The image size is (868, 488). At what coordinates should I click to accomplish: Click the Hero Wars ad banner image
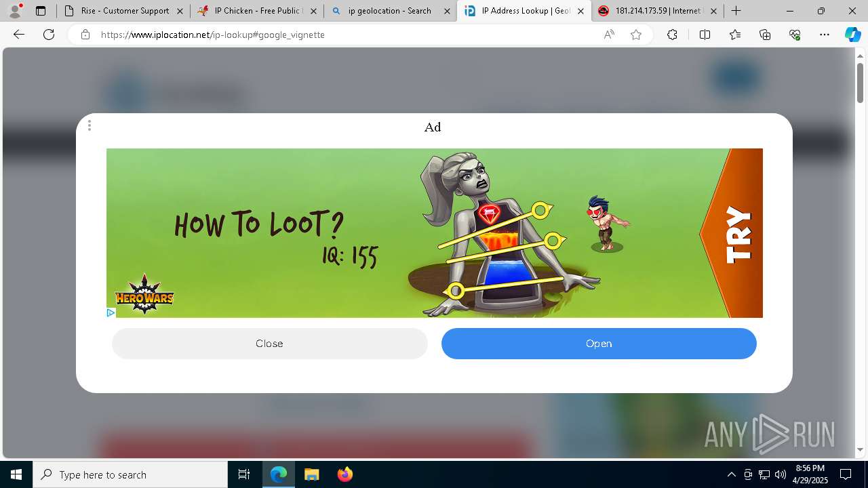pyautogui.click(x=434, y=233)
